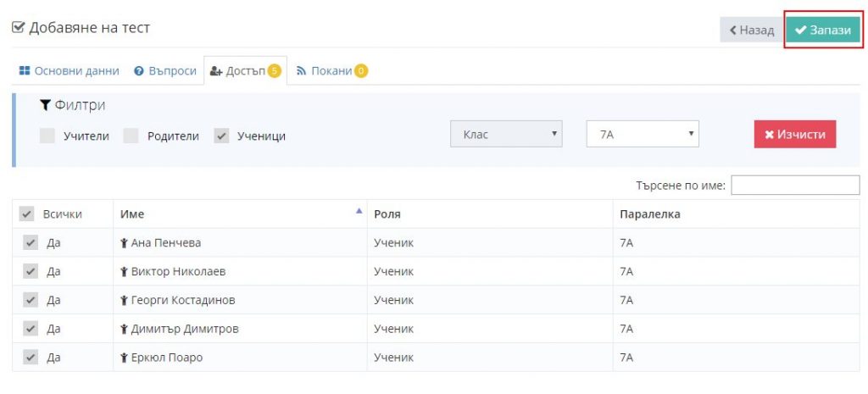Image resolution: width=868 pixels, height=394 pixels.
Task: Select the Достъп tab
Action: point(245,71)
